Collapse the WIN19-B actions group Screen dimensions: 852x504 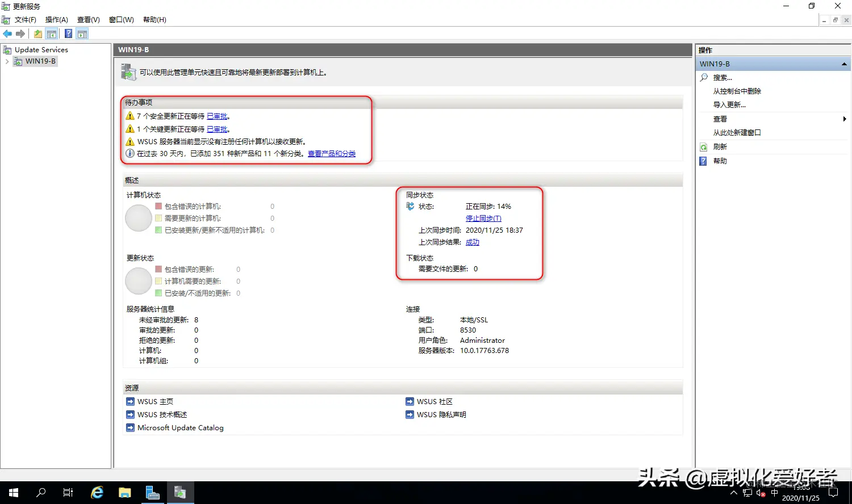click(845, 64)
